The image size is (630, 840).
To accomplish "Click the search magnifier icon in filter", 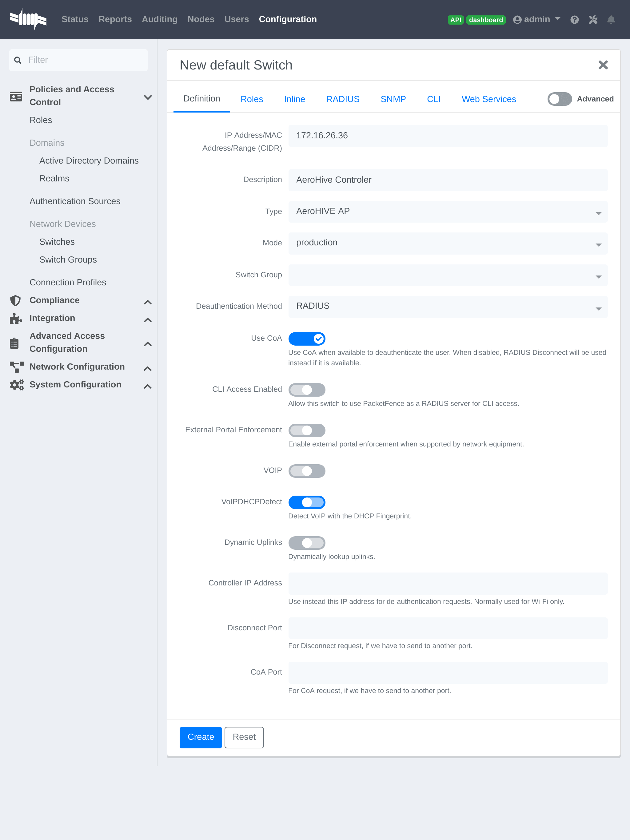I will tap(18, 60).
